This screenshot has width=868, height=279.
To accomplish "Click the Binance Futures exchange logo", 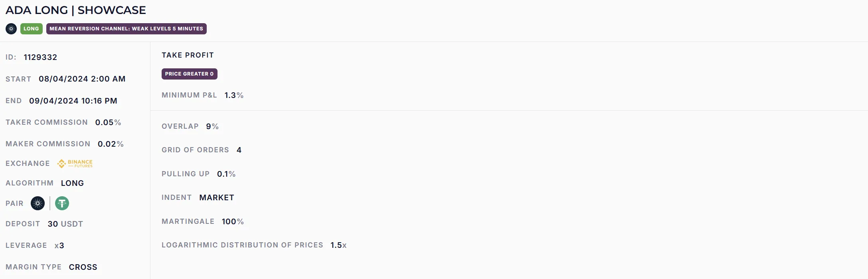I will click(x=75, y=163).
